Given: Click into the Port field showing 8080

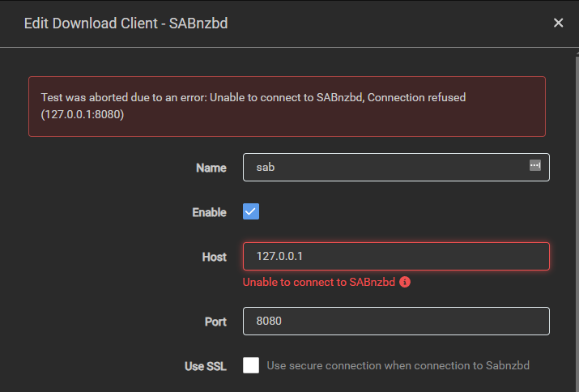Looking at the screenshot, I should click(x=396, y=321).
